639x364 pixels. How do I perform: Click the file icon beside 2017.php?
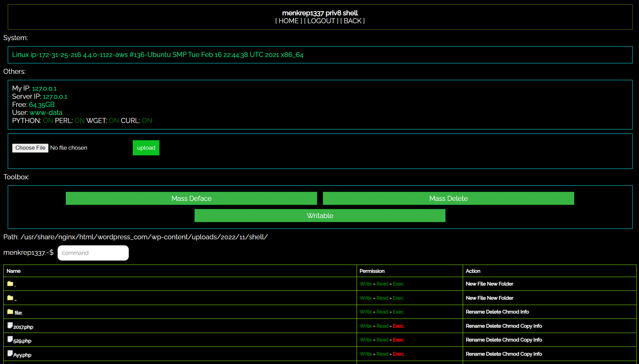[x=10, y=325]
